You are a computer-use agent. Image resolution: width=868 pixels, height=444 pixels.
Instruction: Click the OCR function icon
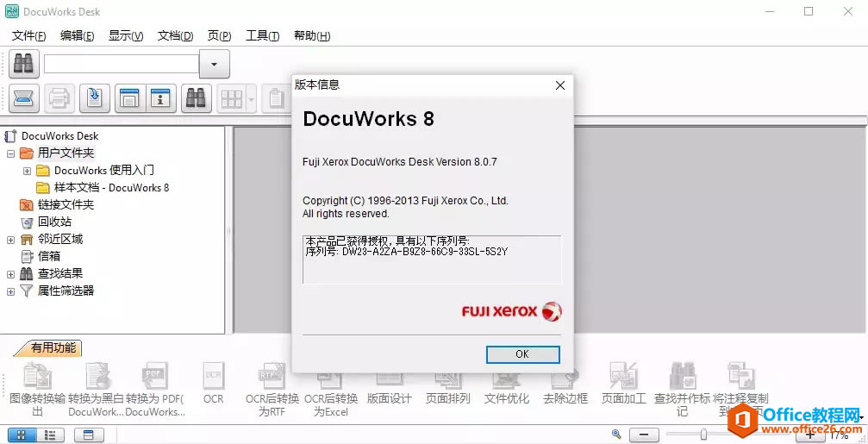pos(213,376)
